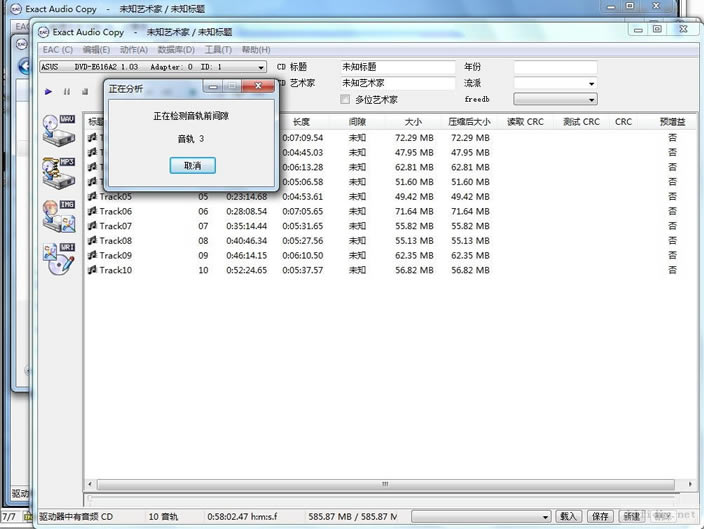Click the MP3 compressed copy icon

(x=58, y=172)
